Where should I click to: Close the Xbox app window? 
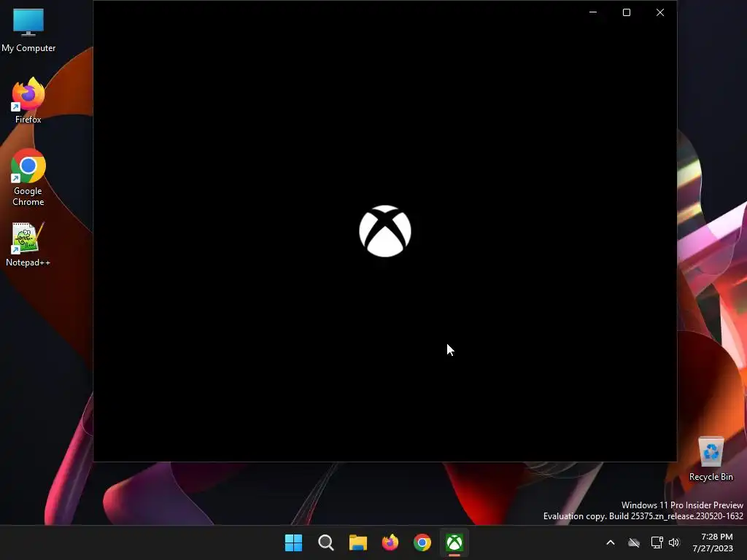659,12
